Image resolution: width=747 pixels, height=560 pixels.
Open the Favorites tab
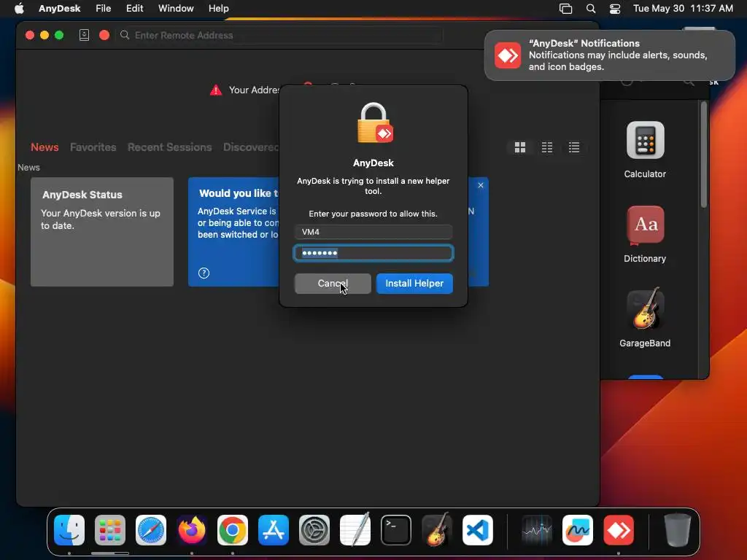click(x=93, y=147)
